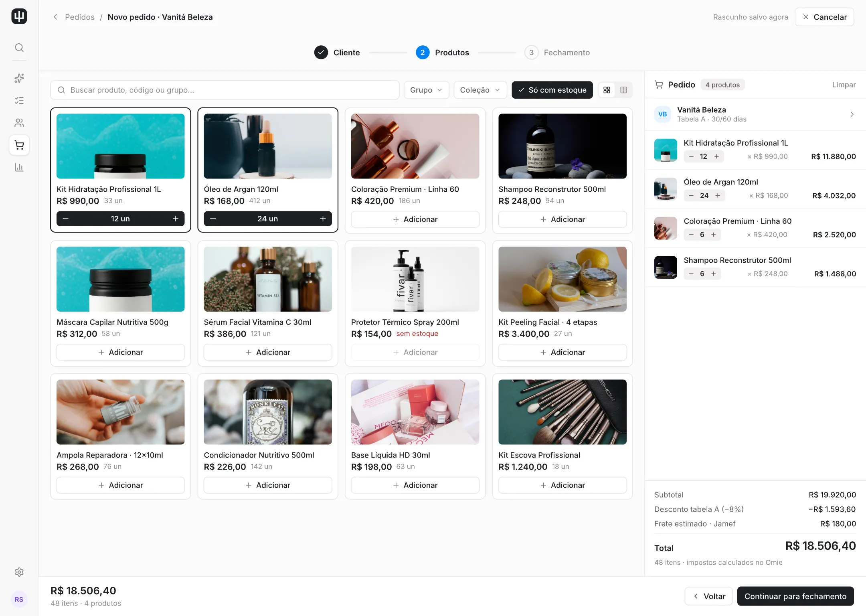This screenshot has width=866, height=616.
Task: Click the Pedido cart icon in panel
Action: [659, 85]
